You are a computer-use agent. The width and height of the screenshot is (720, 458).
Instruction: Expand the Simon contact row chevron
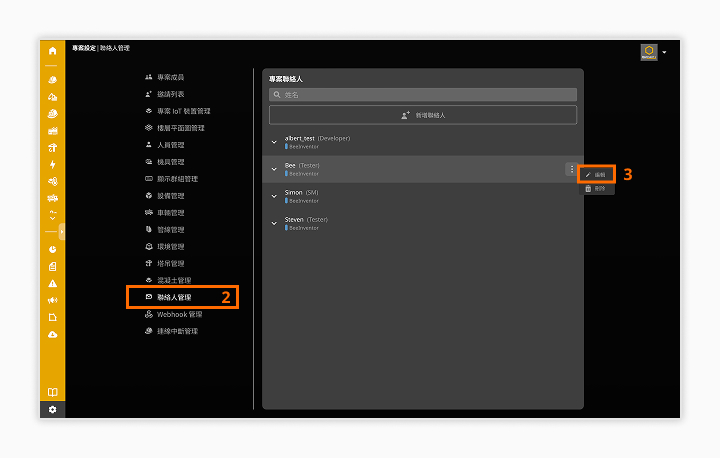[x=274, y=196]
